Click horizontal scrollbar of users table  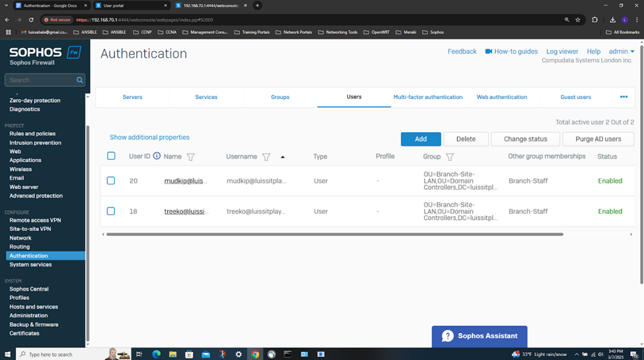pyautogui.click(x=335, y=234)
